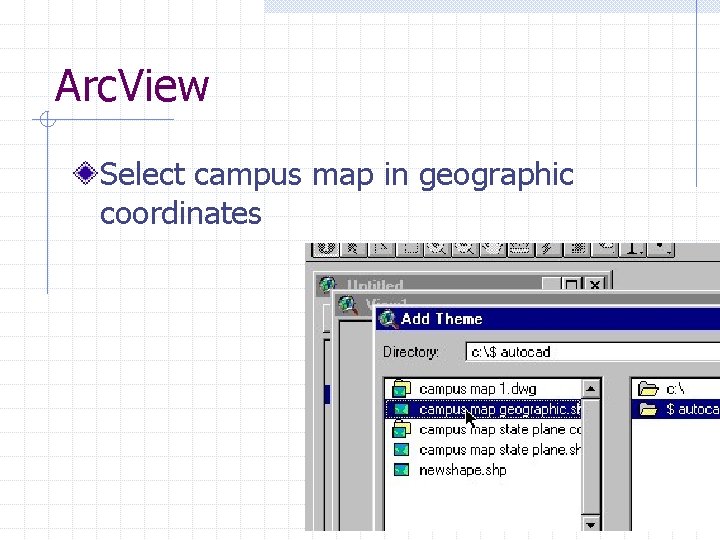Select the Hot Link lightning tool
720x540 pixels.
tap(548, 249)
